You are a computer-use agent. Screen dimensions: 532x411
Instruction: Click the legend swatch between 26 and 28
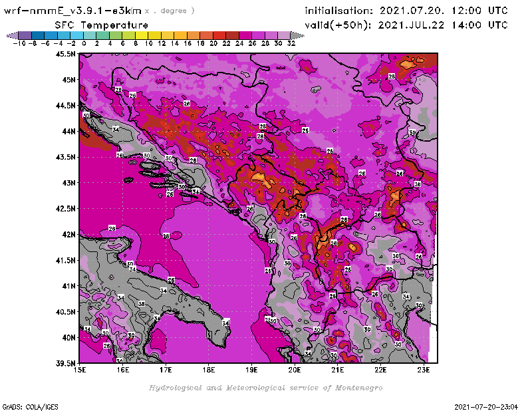click(258, 35)
